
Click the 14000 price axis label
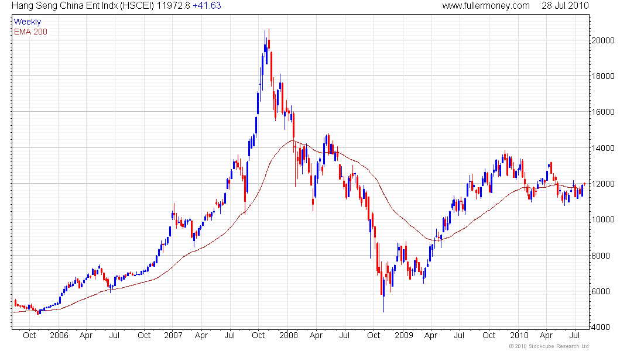(x=603, y=148)
